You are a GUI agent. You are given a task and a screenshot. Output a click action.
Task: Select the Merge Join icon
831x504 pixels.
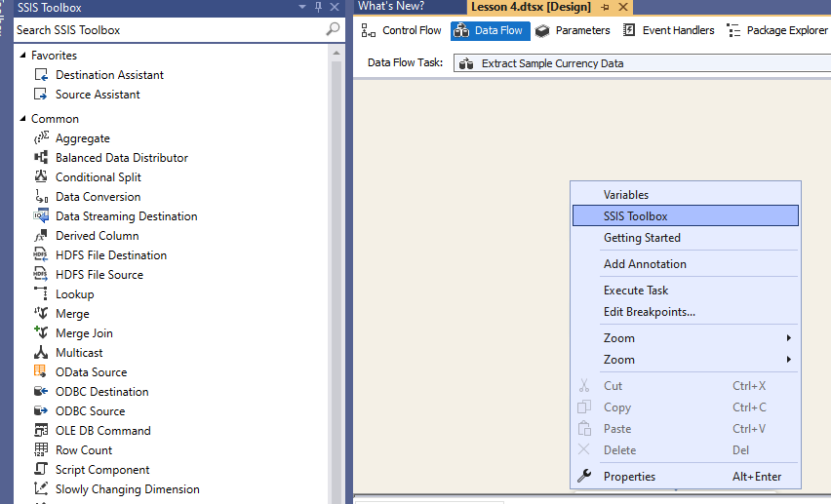tap(41, 332)
